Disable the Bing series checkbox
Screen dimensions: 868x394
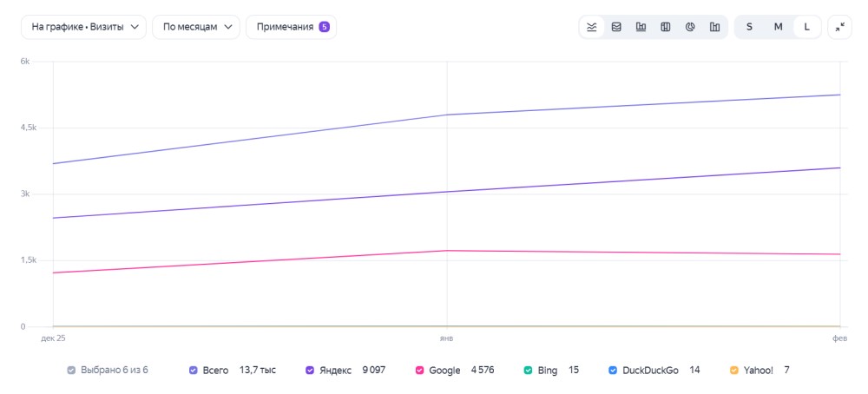pyautogui.click(x=528, y=371)
